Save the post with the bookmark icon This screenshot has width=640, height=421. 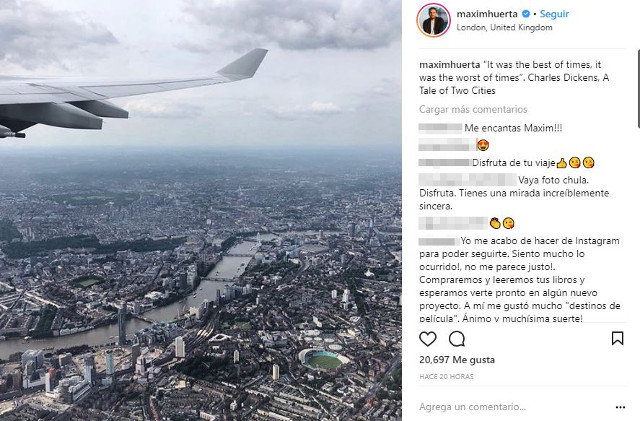617,339
